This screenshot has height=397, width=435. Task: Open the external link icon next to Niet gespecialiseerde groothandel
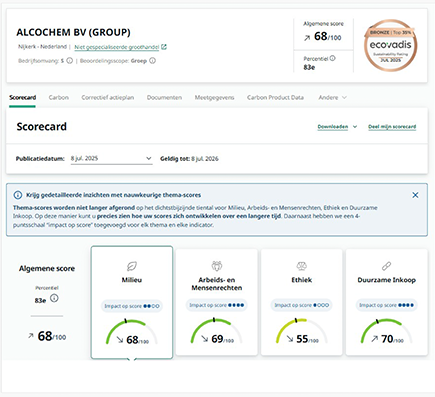tap(164, 47)
